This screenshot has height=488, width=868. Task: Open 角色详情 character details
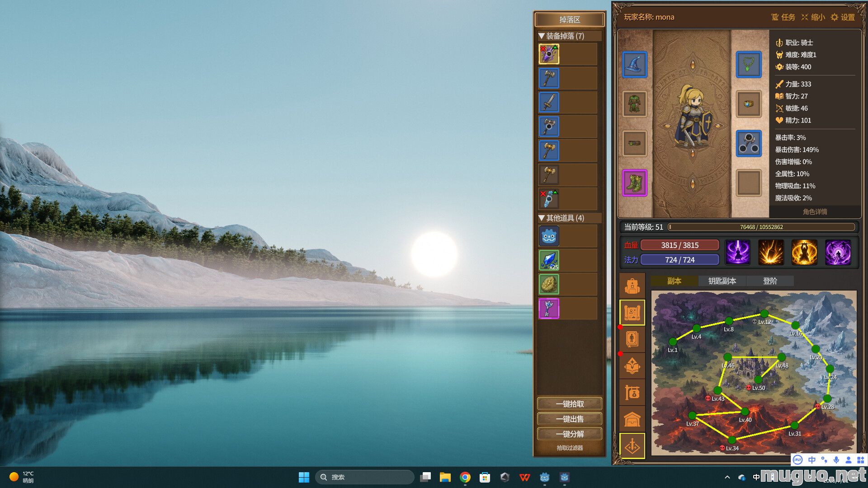815,211
